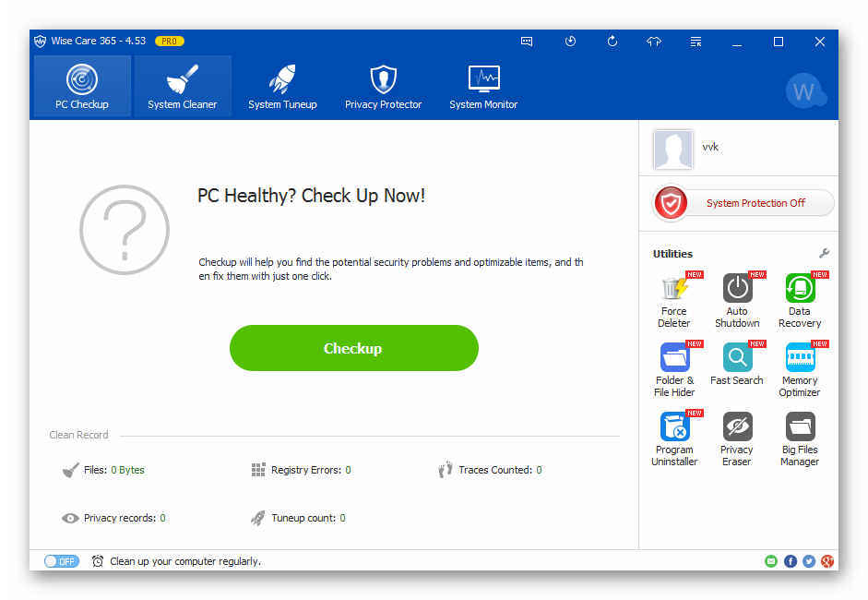Open the feedback message icon in title bar
This screenshot has width=868, height=600.
coord(527,42)
